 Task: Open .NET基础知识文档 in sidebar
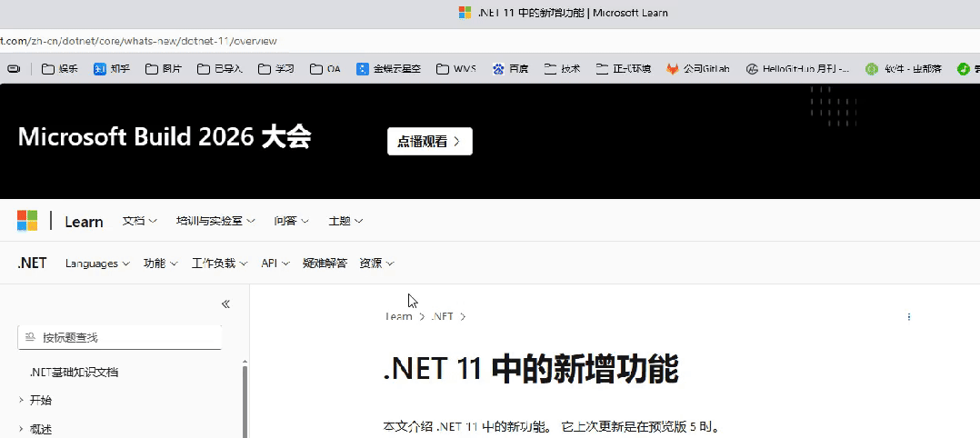[74, 372]
